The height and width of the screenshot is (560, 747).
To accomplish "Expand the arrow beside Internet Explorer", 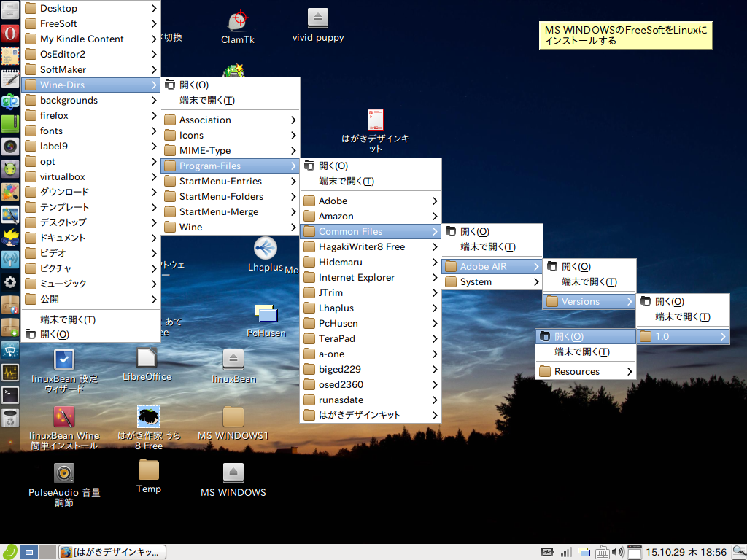I will click(435, 278).
